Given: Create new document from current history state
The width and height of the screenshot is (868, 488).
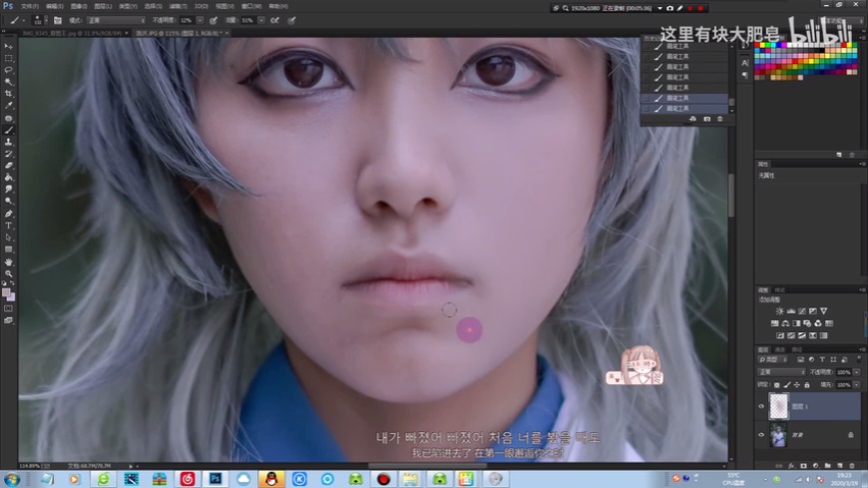Looking at the screenshot, I should (693, 119).
